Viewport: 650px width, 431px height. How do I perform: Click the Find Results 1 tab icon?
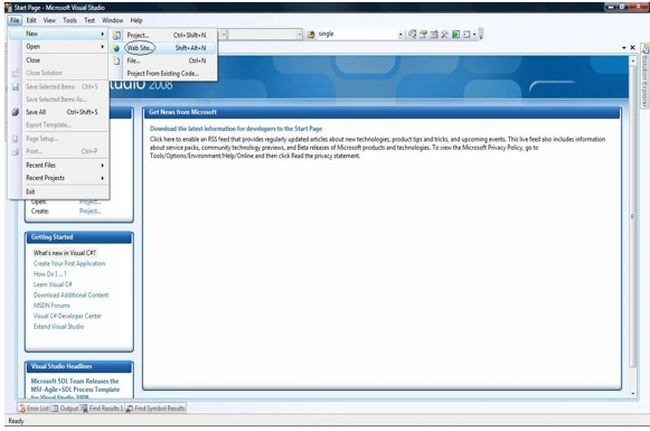[x=84, y=409]
